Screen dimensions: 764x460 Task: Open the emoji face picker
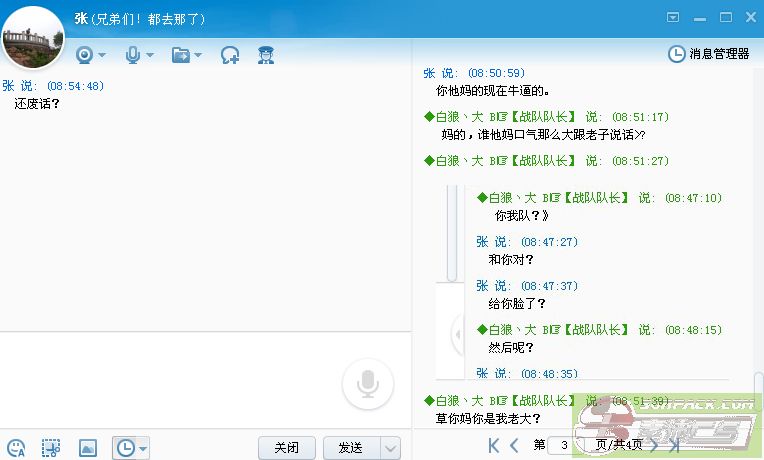[16, 448]
